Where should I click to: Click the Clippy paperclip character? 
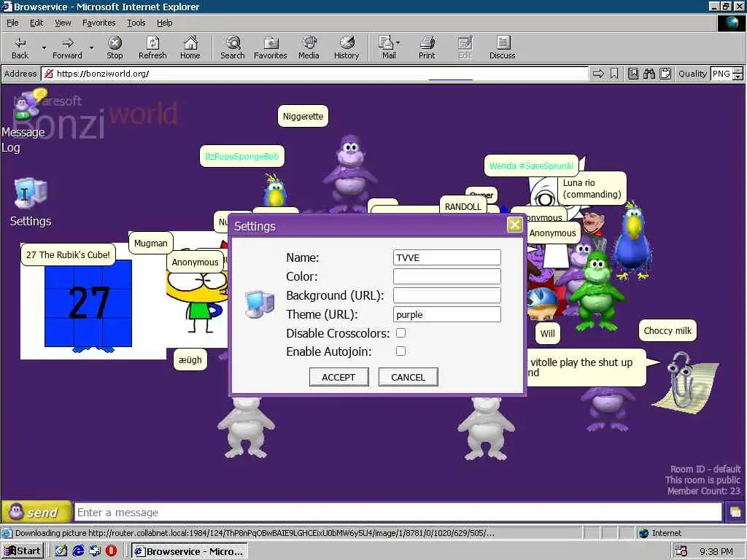[x=686, y=382]
